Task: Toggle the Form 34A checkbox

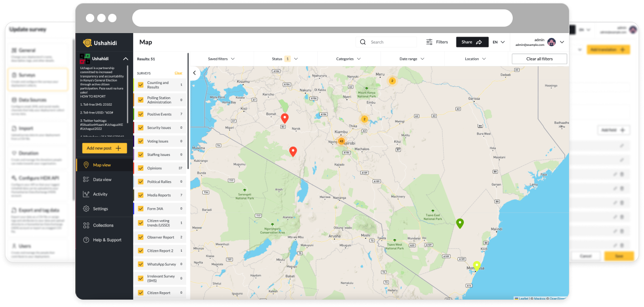Action: click(x=141, y=208)
